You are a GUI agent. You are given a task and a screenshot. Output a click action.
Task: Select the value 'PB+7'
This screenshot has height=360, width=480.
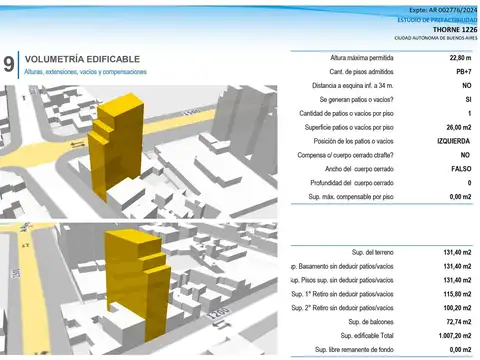tap(464, 72)
